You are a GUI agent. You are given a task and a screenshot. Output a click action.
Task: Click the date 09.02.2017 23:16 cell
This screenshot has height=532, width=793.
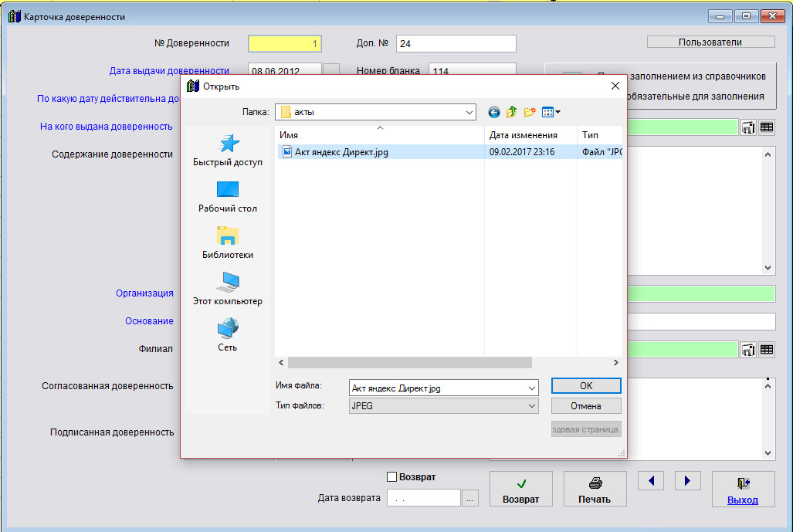click(522, 152)
